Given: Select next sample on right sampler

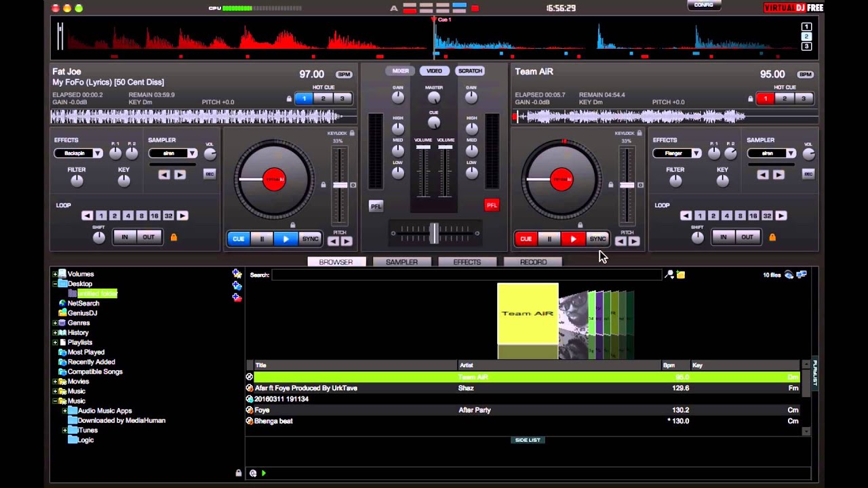Looking at the screenshot, I should [x=778, y=175].
